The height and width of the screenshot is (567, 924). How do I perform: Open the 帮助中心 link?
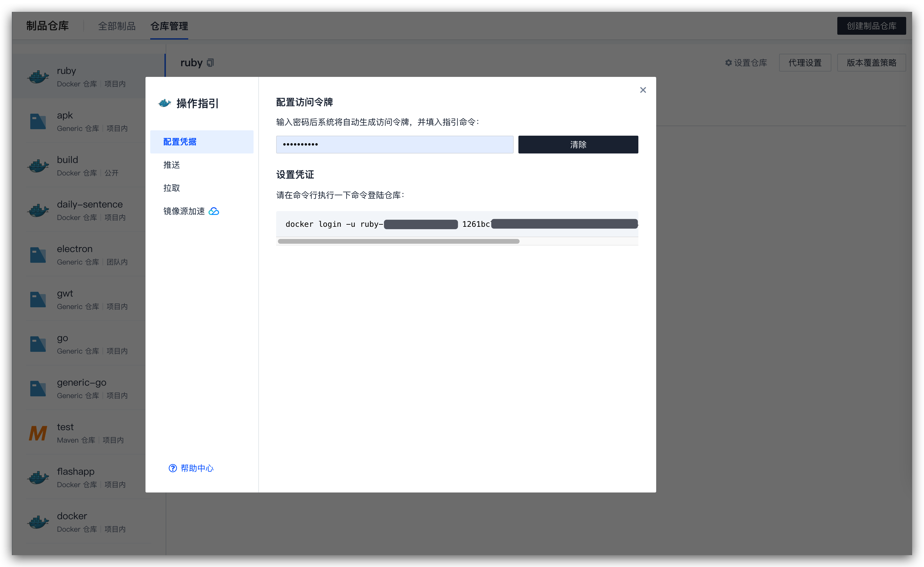pos(197,468)
